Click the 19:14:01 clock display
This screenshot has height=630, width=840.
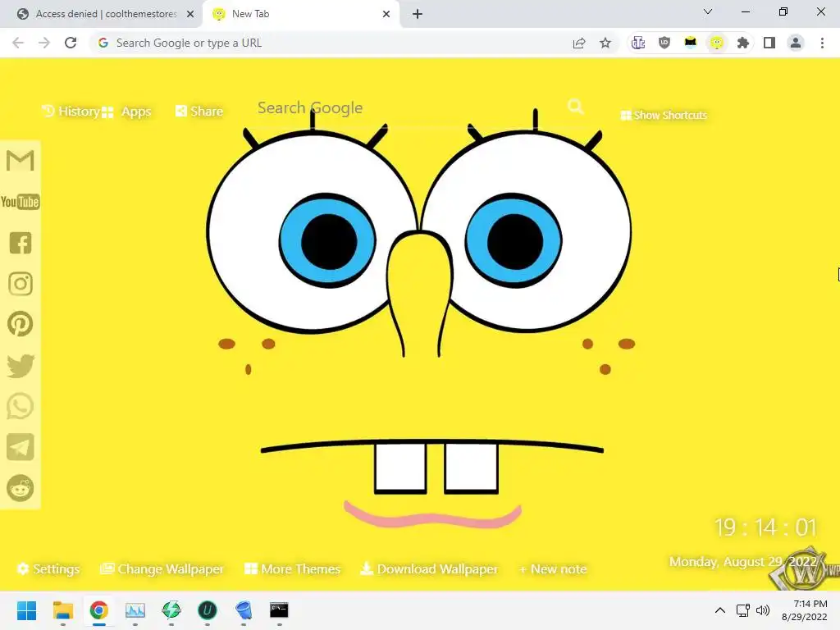coord(765,527)
